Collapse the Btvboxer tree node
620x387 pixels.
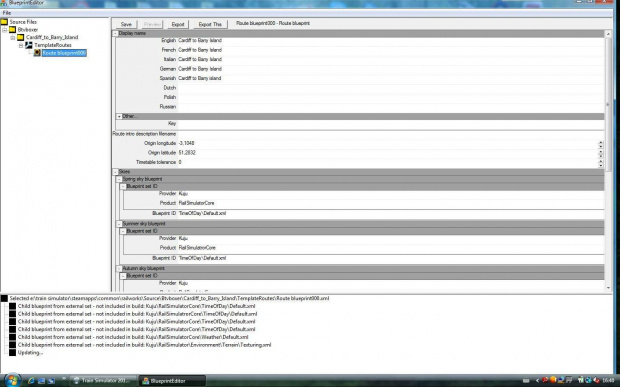pos(4,30)
